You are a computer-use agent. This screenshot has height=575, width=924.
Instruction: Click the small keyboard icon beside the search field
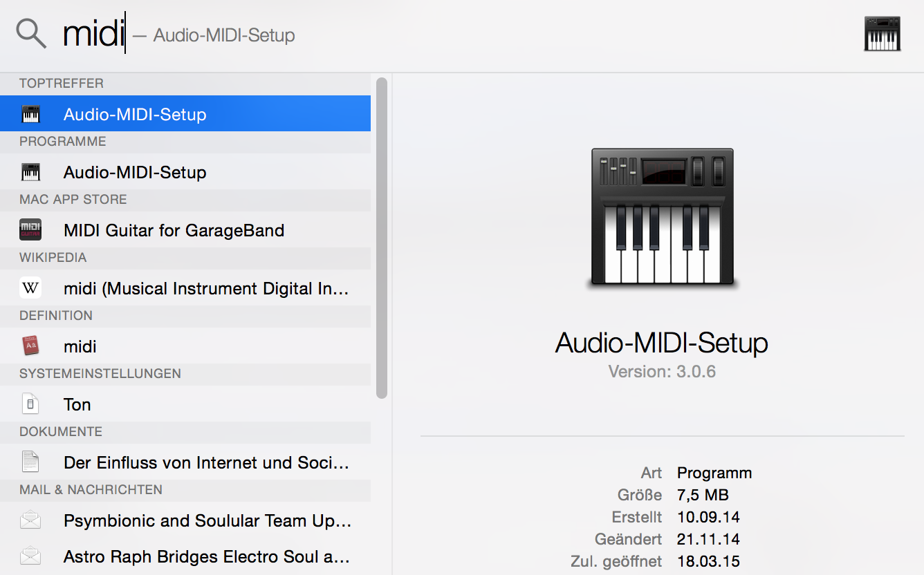pos(883,34)
